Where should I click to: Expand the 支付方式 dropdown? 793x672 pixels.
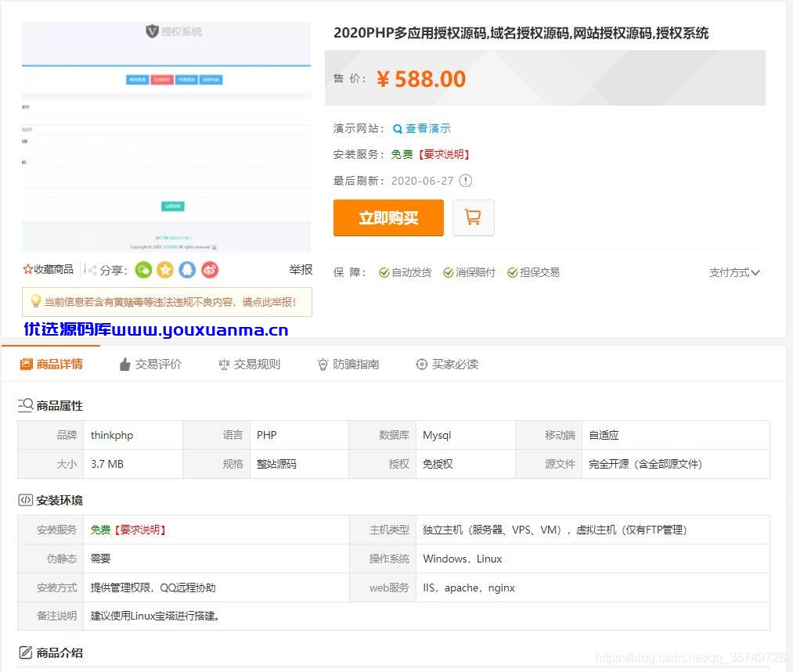(734, 272)
